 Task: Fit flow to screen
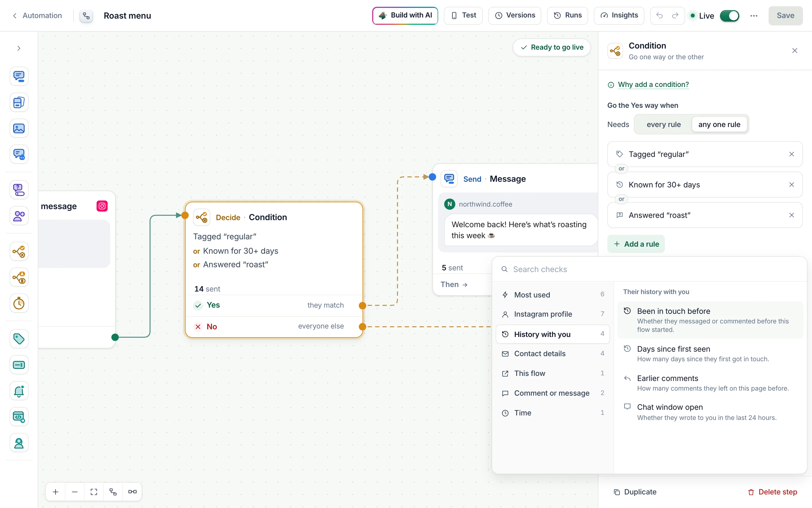click(x=94, y=492)
